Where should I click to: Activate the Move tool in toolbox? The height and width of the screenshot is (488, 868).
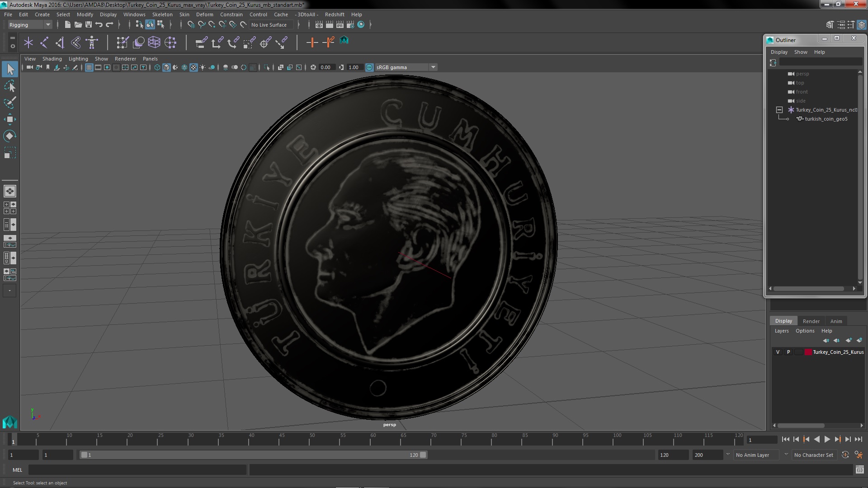pos(10,119)
